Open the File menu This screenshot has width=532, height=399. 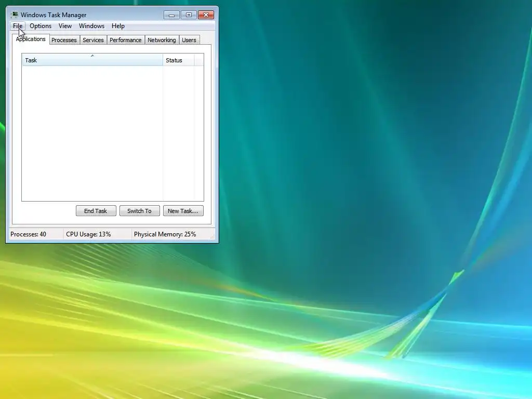(x=18, y=26)
